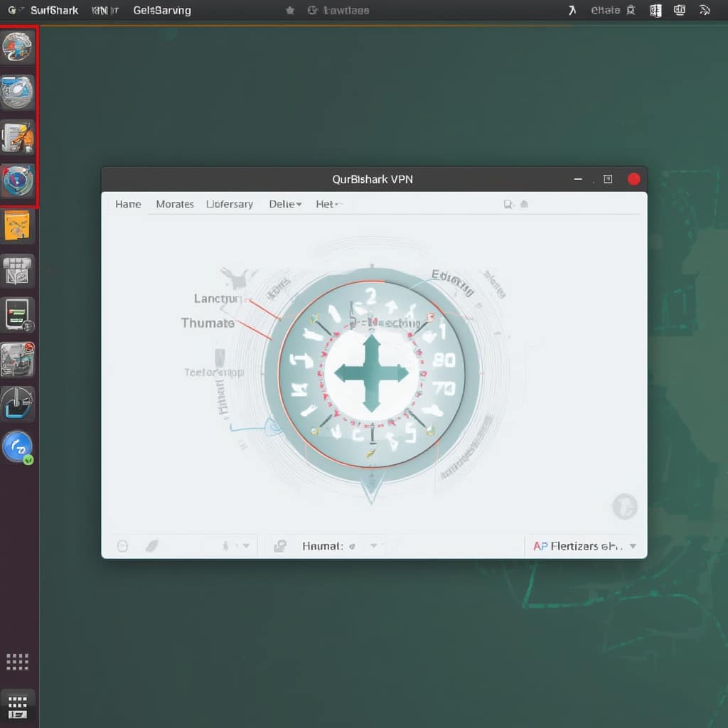Open the keyboard icon at the dock bottom
The image size is (728, 728).
point(18,707)
